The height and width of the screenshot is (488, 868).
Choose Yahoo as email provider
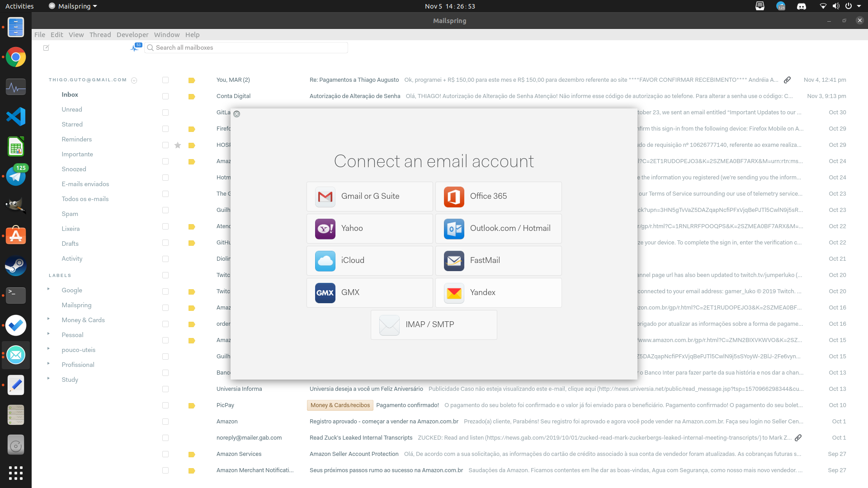click(x=369, y=228)
